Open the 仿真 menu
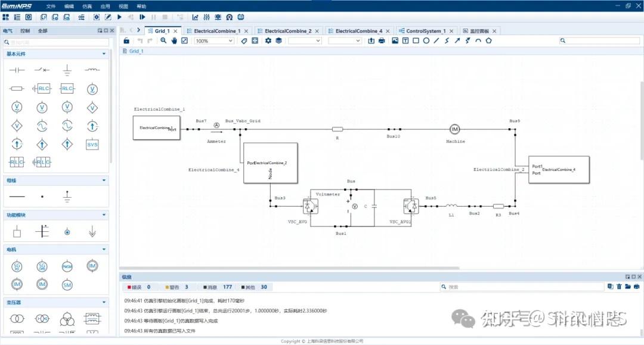This screenshot has height=345, width=644. [86, 6]
